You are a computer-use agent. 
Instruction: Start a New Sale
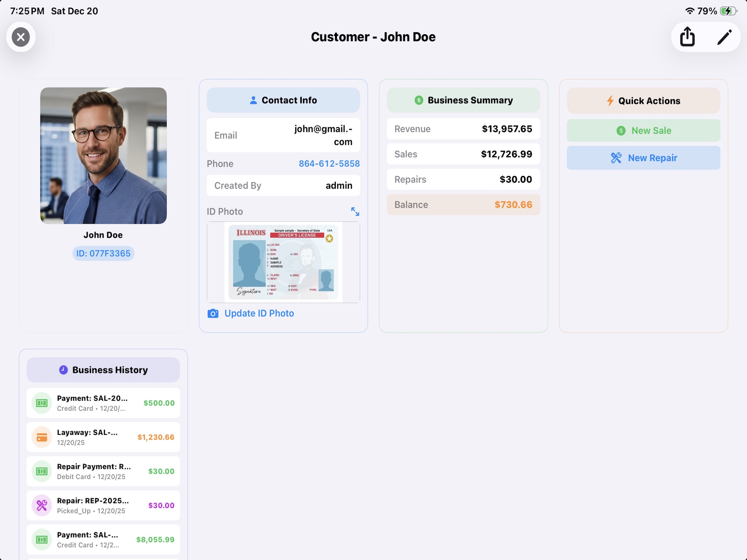point(643,130)
